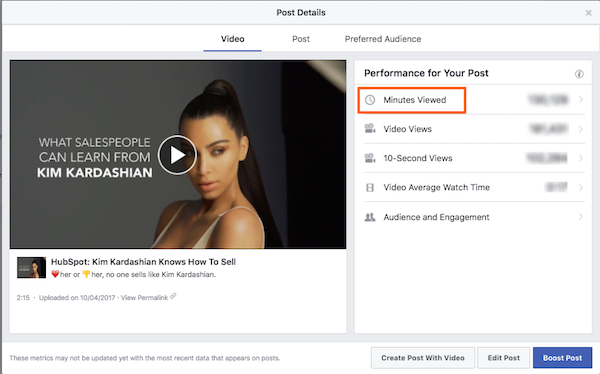Open the View Permalink link
This screenshot has height=374, width=600.
[x=144, y=298]
